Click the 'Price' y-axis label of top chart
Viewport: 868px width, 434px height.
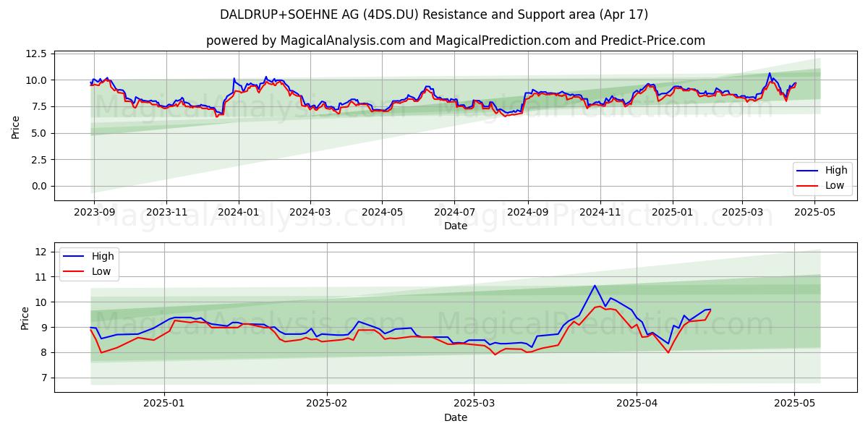click(16, 127)
